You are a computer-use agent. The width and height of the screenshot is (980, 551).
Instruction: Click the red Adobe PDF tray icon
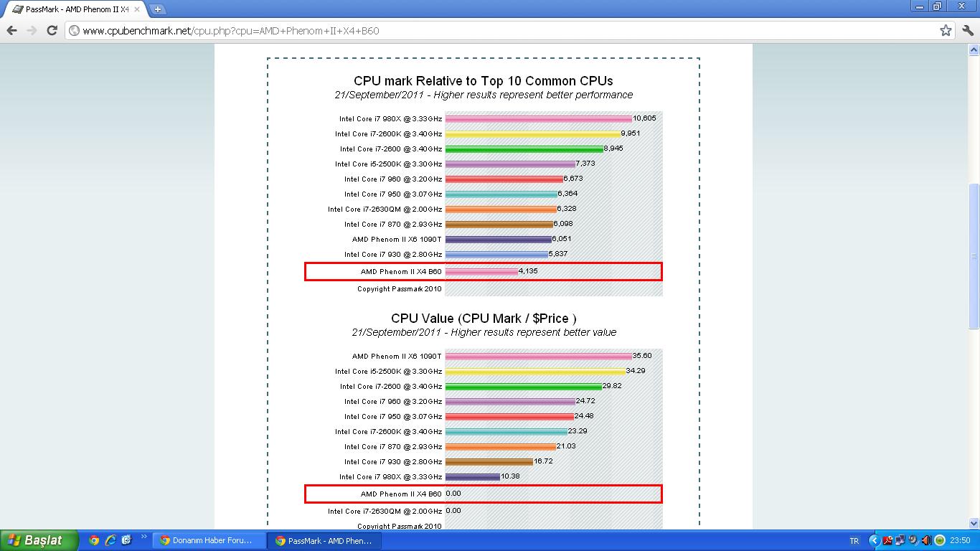point(888,540)
